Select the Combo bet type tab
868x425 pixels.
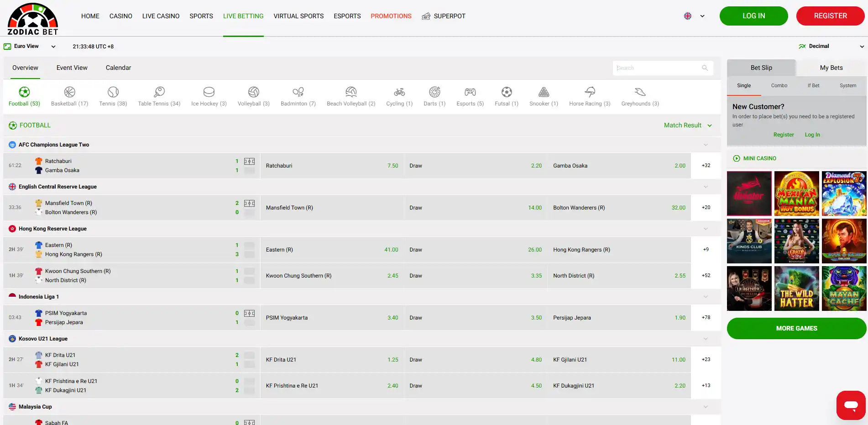779,86
